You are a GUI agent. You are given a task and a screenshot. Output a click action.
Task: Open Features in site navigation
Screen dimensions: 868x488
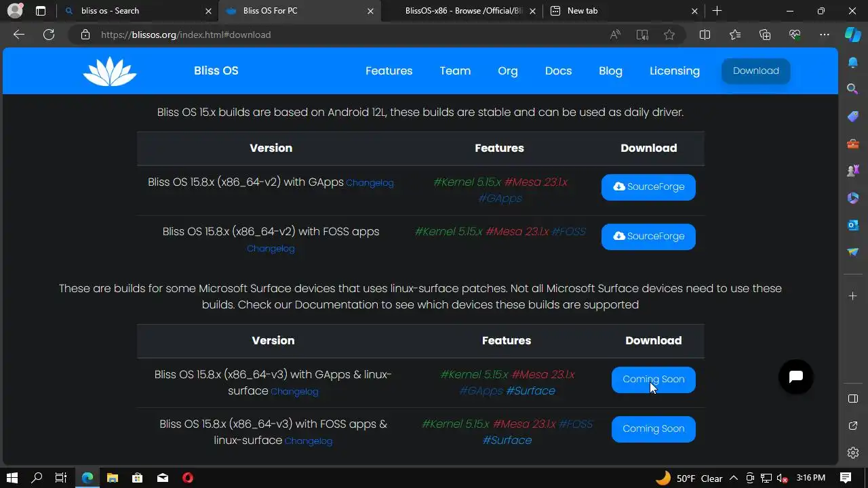pos(389,70)
